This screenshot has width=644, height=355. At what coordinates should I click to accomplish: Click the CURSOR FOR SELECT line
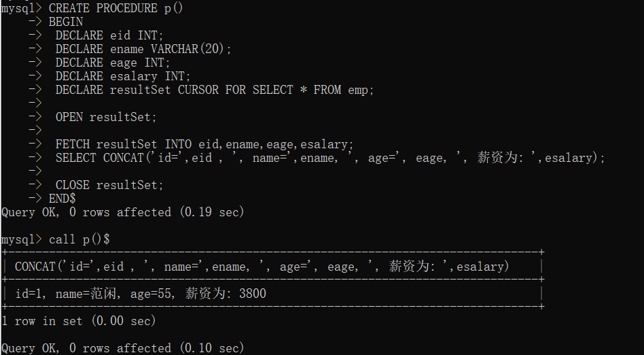coord(215,90)
